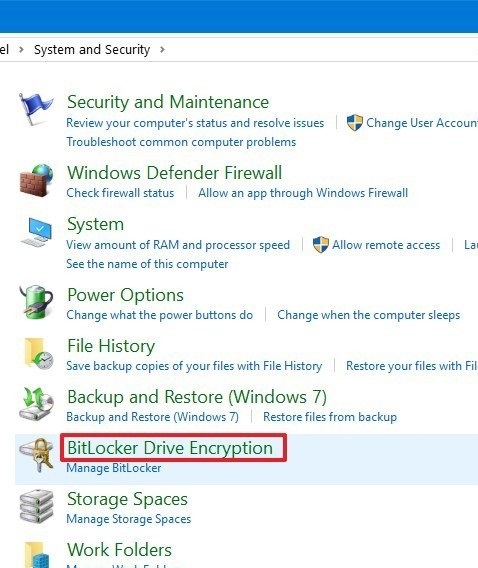Select System and Security in the breadcrumb
The height and width of the screenshot is (568, 478).
(92, 50)
